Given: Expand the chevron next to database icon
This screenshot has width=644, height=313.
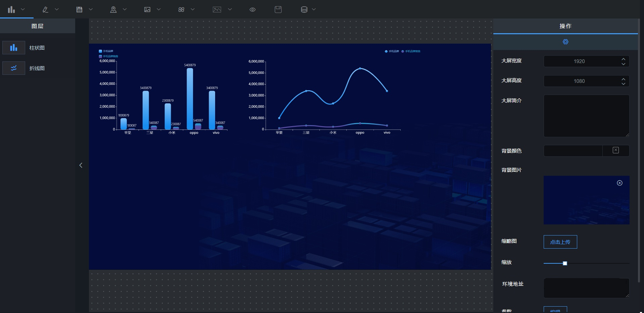Looking at the screenshot, I should [x=314, y=9].
